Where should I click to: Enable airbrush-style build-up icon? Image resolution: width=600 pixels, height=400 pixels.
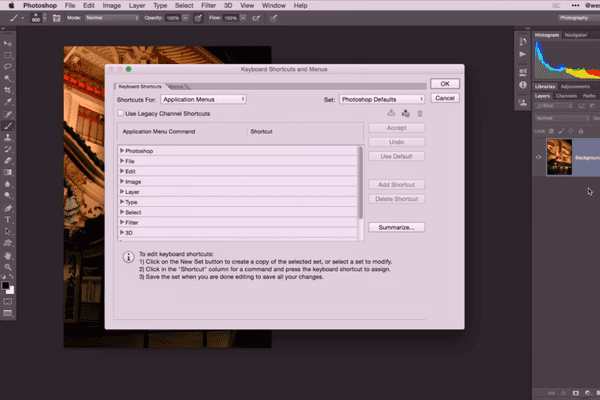pos(256,18)
